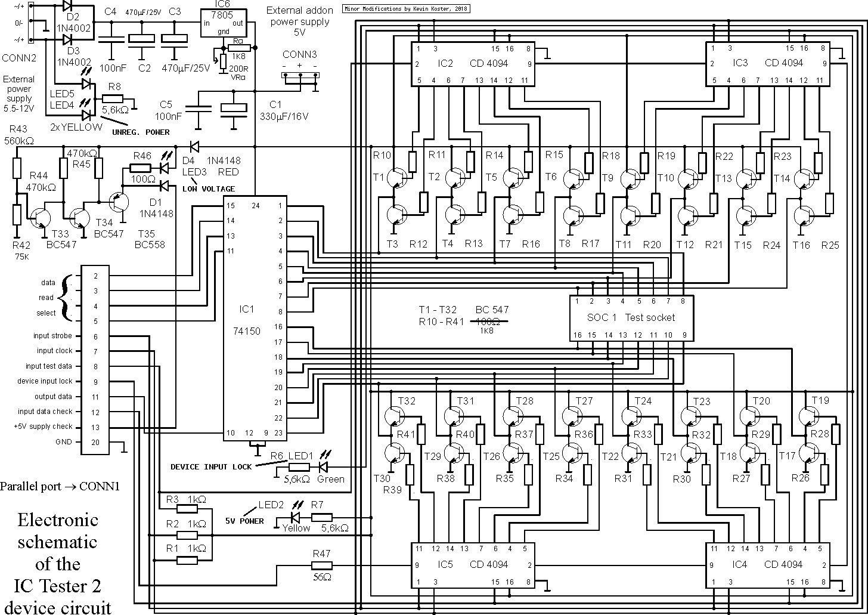The image size is (868, 615).
Task: Click the CONN3 connector label
Action: (300, 55)
